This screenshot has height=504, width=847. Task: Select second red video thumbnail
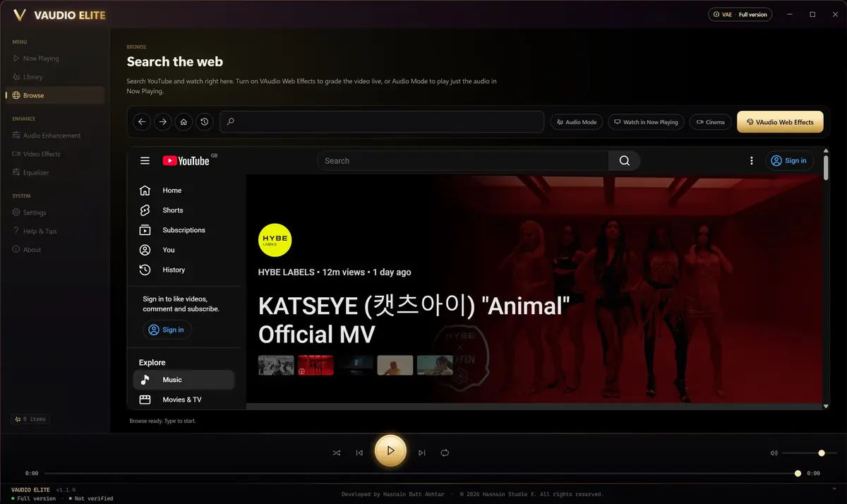[316, 365]
